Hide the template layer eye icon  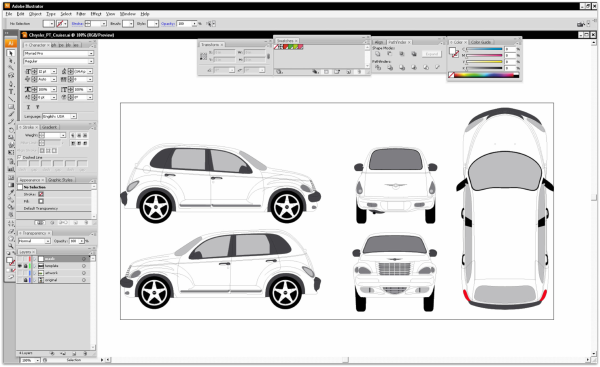(20, 266)
